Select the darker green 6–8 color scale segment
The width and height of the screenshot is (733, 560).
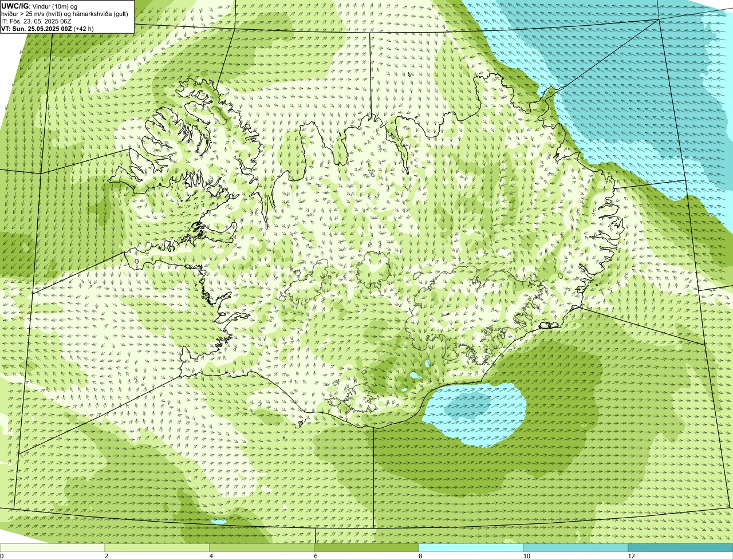[x=366, y=548]
